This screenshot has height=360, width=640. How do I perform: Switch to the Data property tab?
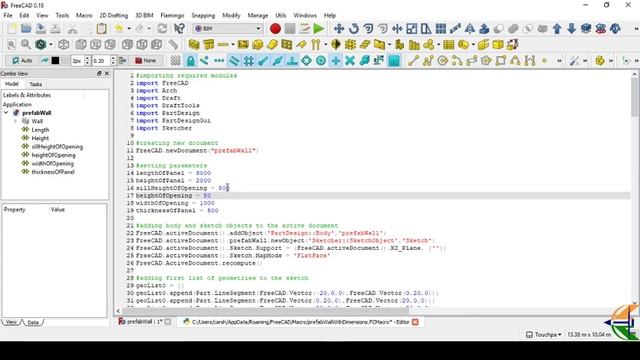click(x=33, y=322)
